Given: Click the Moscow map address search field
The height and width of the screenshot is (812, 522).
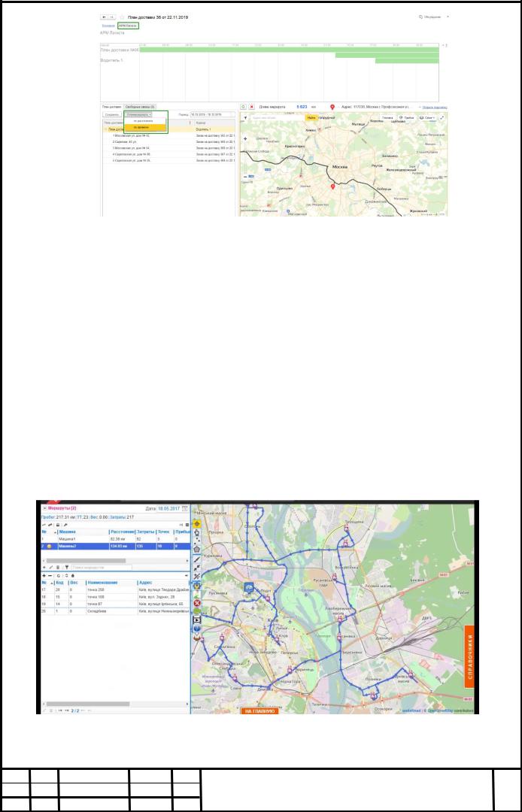Looking at the screenshot, I should tap(278, 117).
